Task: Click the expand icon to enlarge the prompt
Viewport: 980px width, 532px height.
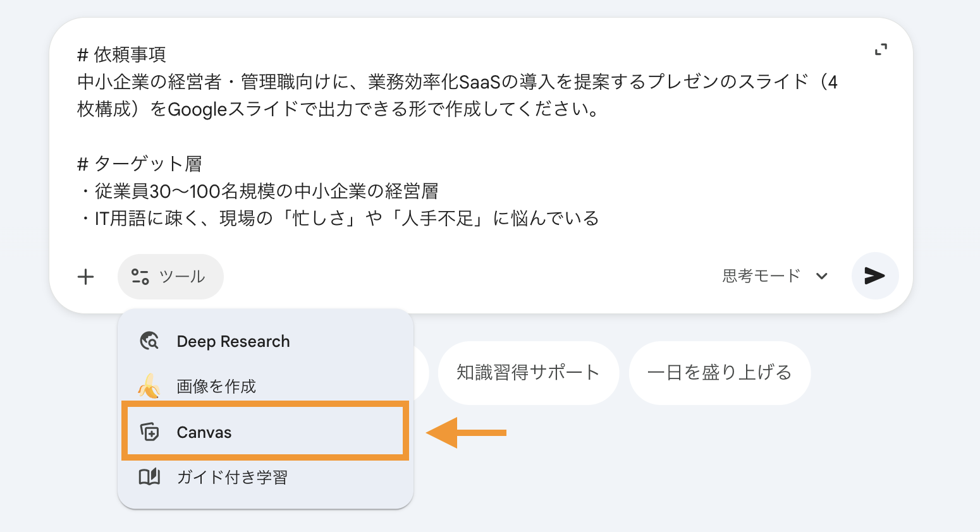Action: (881, 49)
